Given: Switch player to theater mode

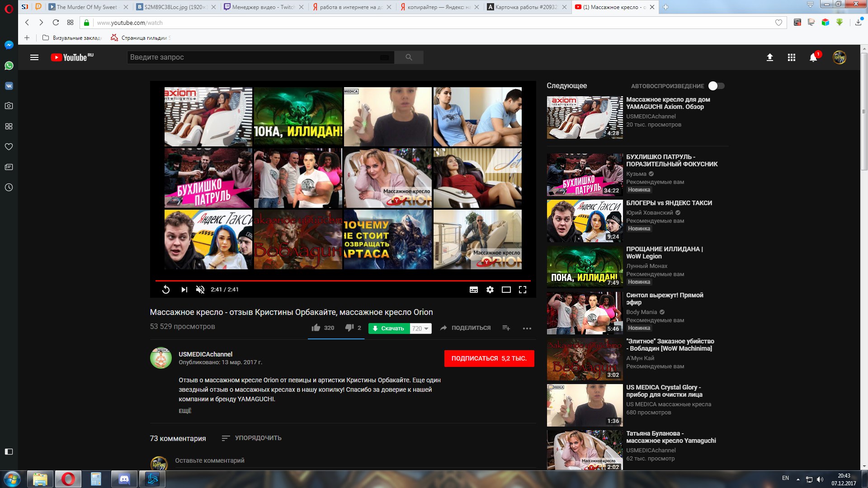Looking at the screenshot, I should coord(506,290).
